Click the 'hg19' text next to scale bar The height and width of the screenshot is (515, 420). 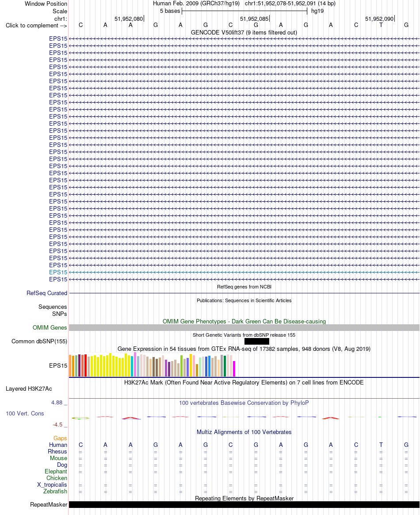pyautogui.click(x=317, y=11)
